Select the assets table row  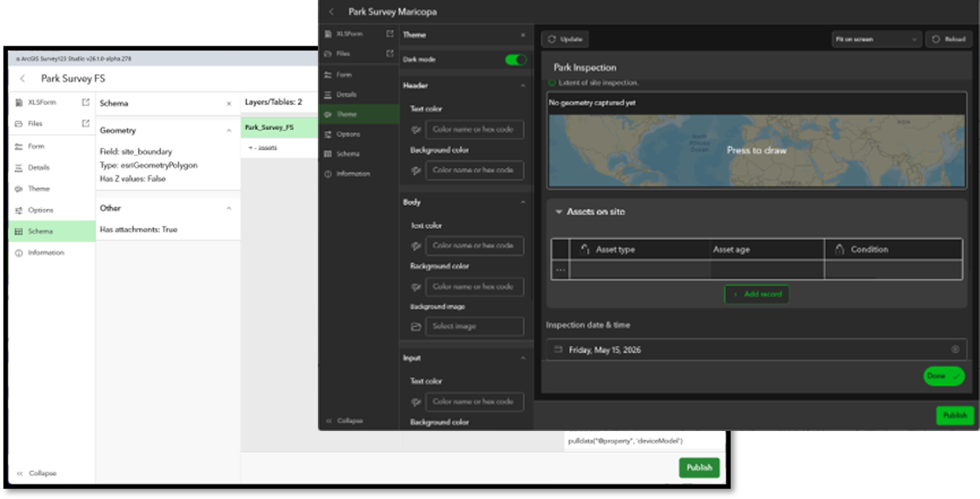coord(279,148)
